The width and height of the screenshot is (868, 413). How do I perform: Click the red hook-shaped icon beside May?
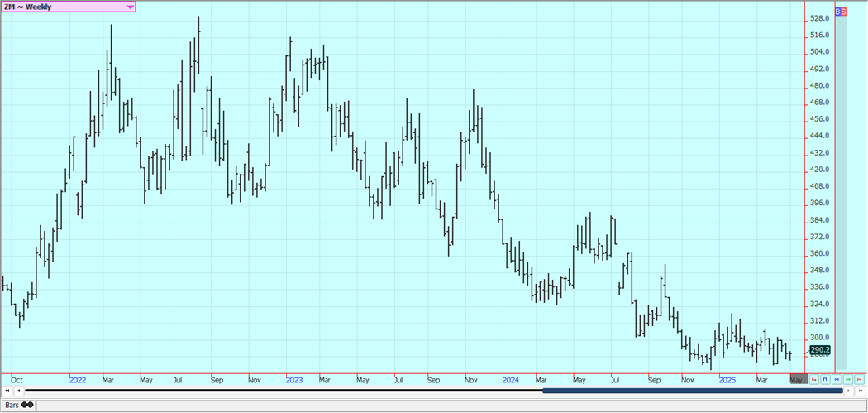click(x=814, y=380)
